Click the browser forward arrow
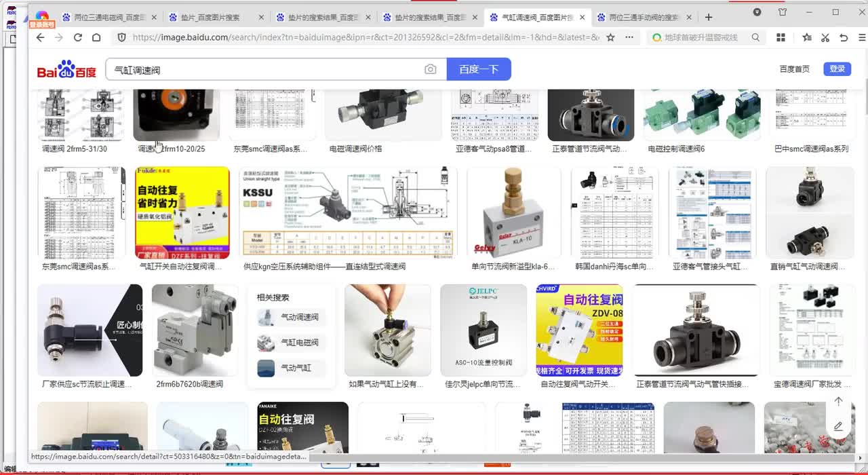Screen dimensions: 868x475 tap(59, 37)
